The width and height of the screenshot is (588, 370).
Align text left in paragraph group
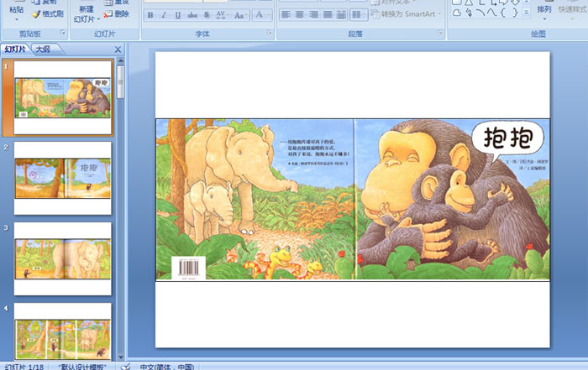[286, 14]
